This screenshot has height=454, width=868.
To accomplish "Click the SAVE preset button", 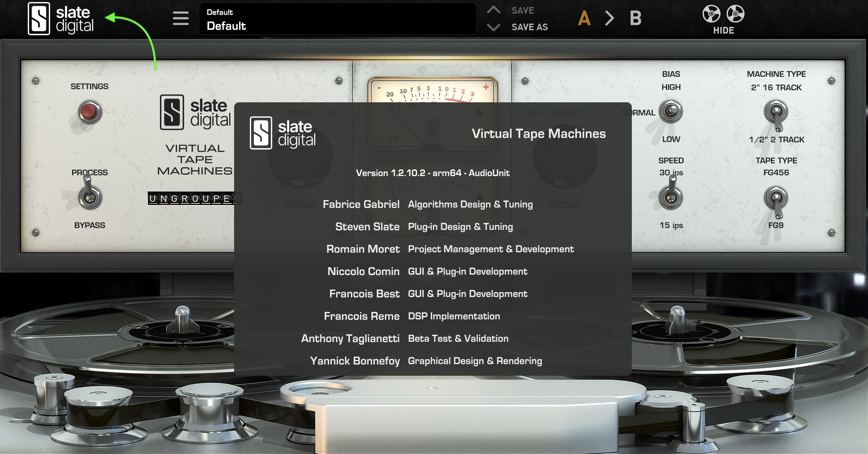I will [x=523, y=10].
